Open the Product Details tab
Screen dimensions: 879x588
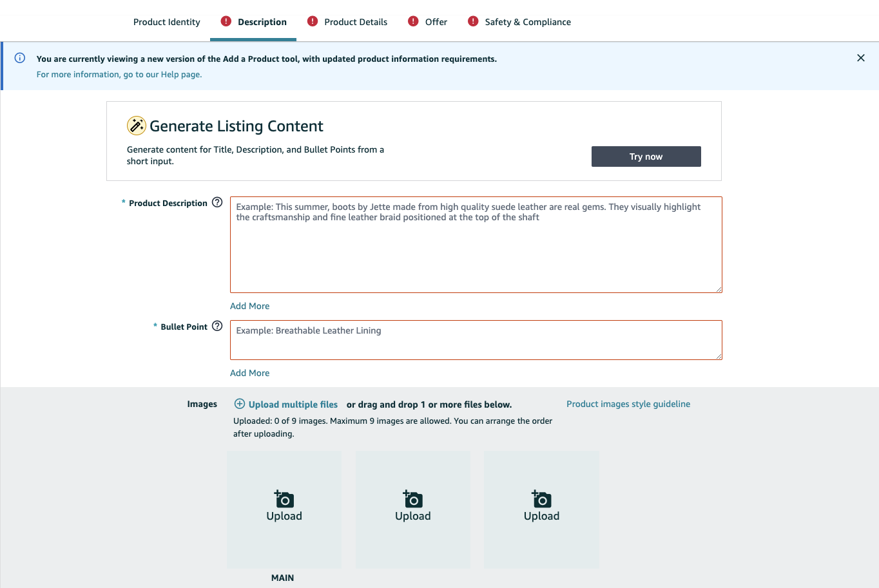[356, 22]
